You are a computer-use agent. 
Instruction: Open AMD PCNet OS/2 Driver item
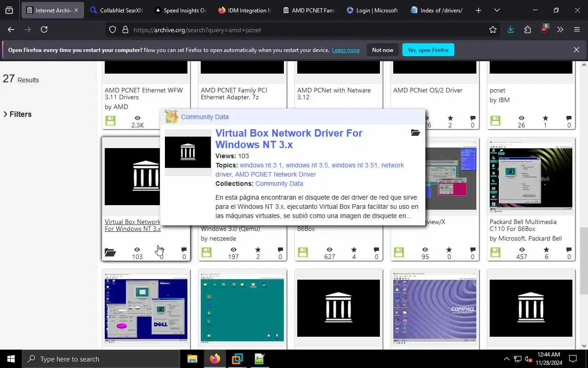coord(428,90)
